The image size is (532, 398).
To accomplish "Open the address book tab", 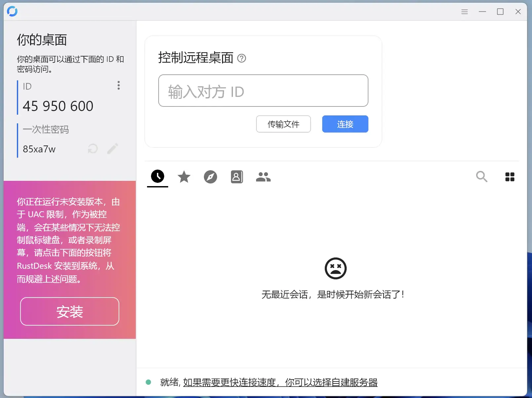I will click(237, 177).
